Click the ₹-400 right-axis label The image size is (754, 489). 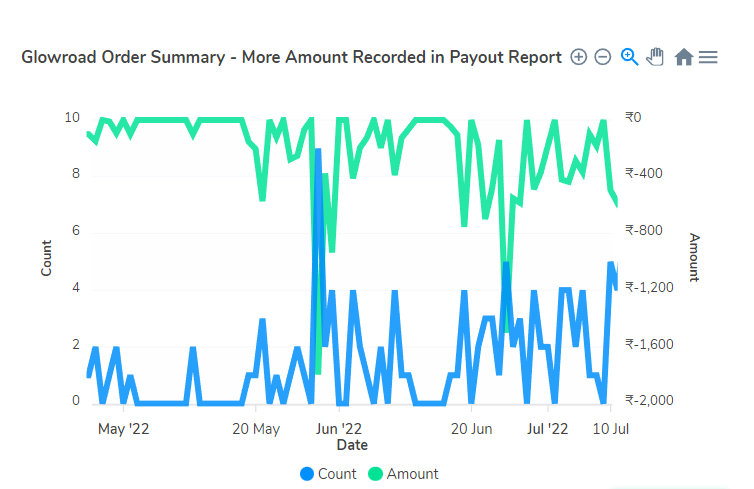(x=644, y=173)
